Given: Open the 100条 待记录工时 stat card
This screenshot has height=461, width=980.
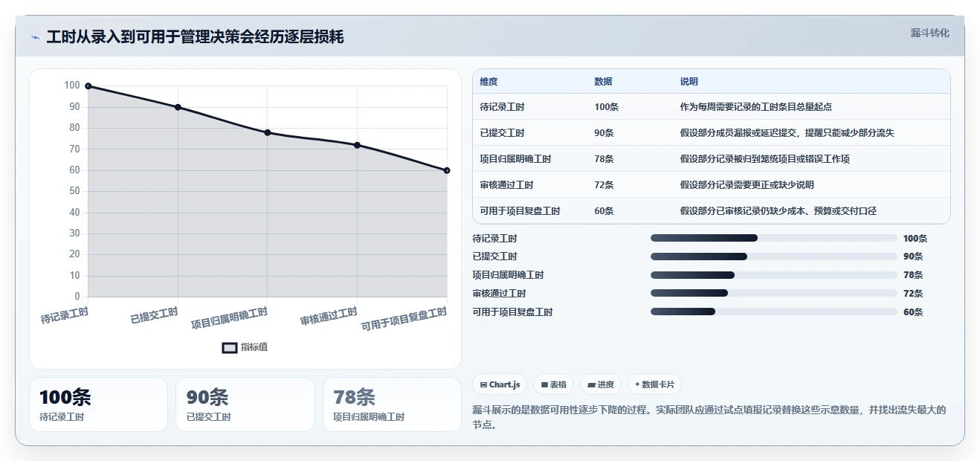Looking at the screenshot, I should (98, 404).
